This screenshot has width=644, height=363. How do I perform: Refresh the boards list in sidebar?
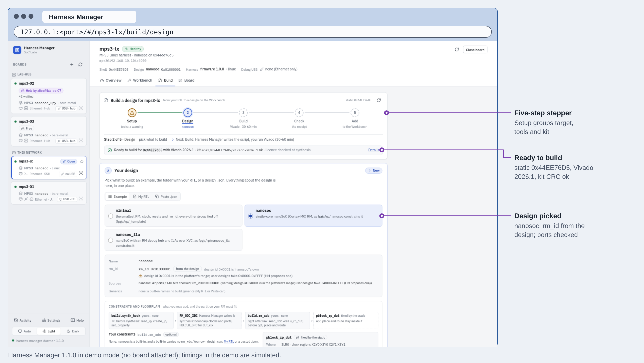(80, 64)
